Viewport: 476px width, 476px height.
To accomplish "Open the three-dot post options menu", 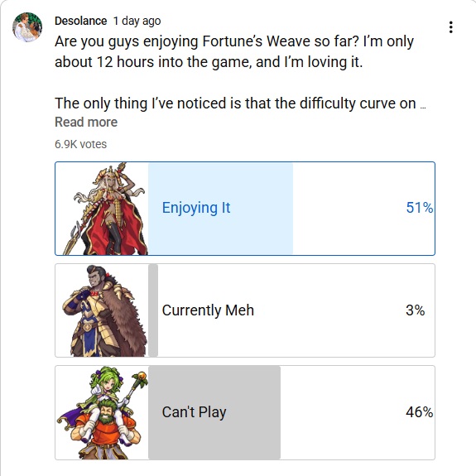I will point(451,27).
